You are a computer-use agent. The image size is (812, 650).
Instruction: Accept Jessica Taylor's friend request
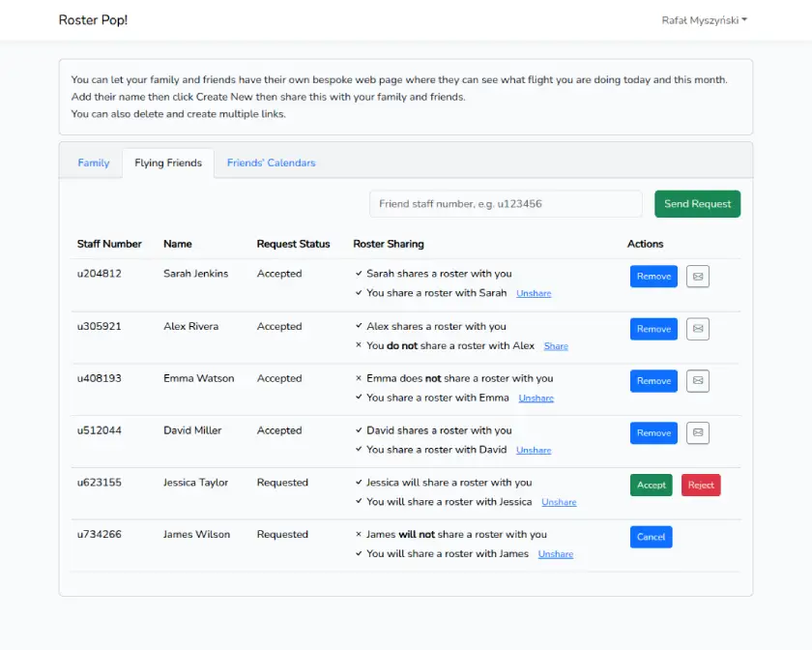(x=651, y=486)
